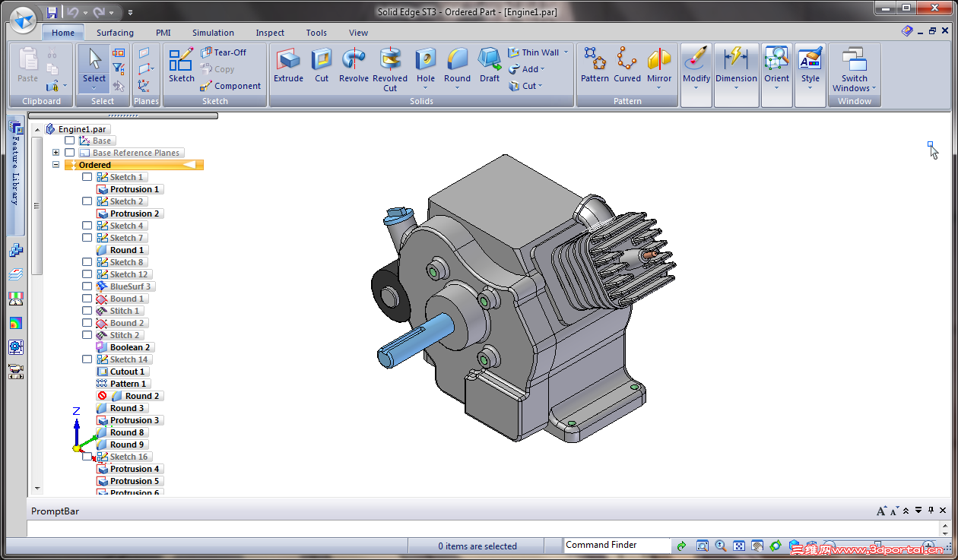Decrease PromptBar font size
The image size is (958, 560).
click(895, 511)
